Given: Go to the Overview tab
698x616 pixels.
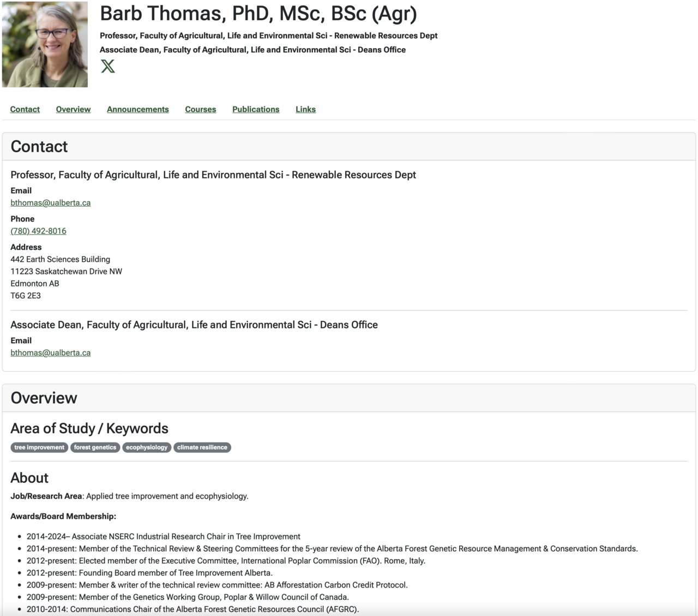Looking at the screenshot, I should 73,109.
